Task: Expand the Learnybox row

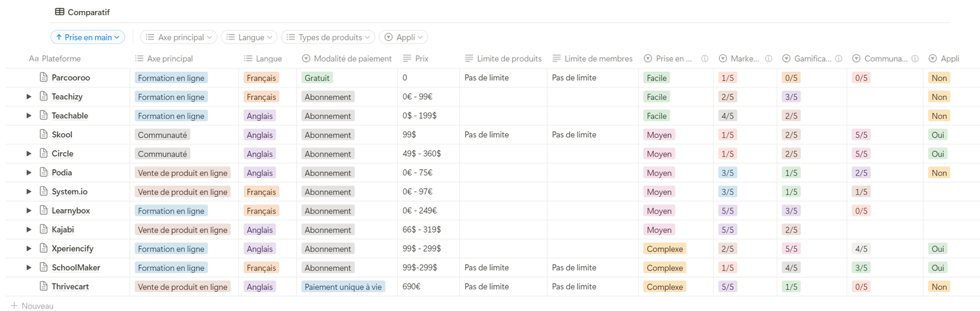Action: [x=29, y=210]
